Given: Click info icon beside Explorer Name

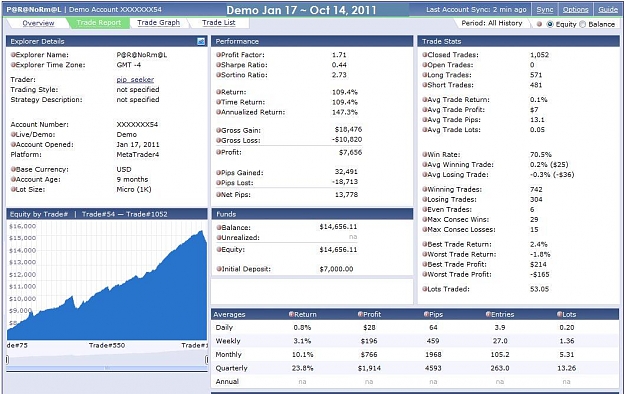Looking at the screenshot, I should pyautogui.click(x=13, y=55).
